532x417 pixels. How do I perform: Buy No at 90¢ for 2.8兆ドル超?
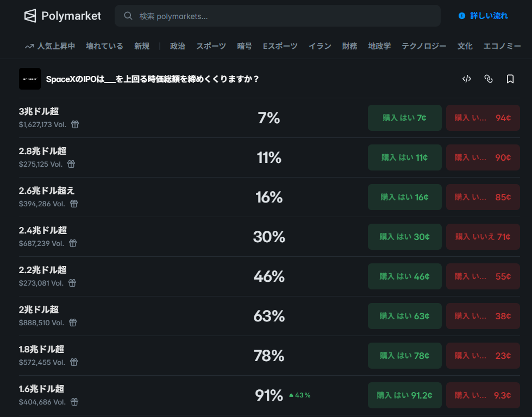point(483,157)
